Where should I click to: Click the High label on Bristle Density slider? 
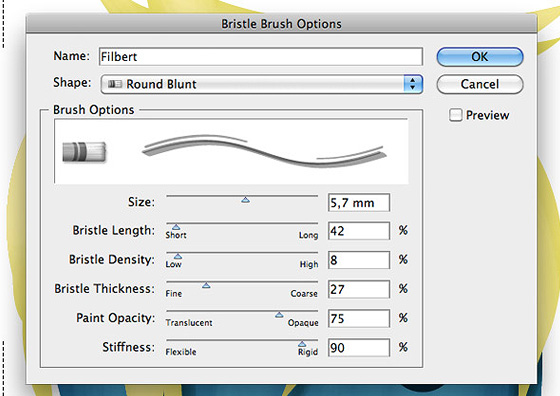click(309, 264)
